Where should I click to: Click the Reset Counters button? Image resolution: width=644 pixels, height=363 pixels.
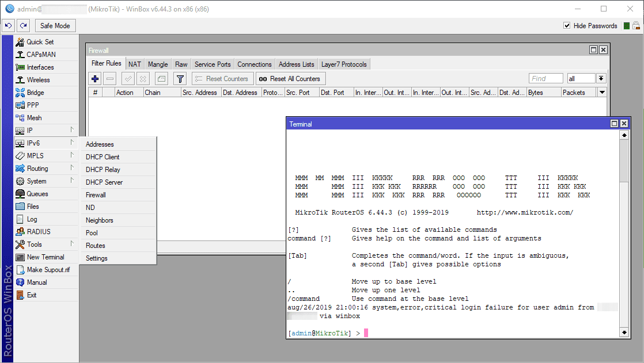pyautogui.click(x=222, y=78)
